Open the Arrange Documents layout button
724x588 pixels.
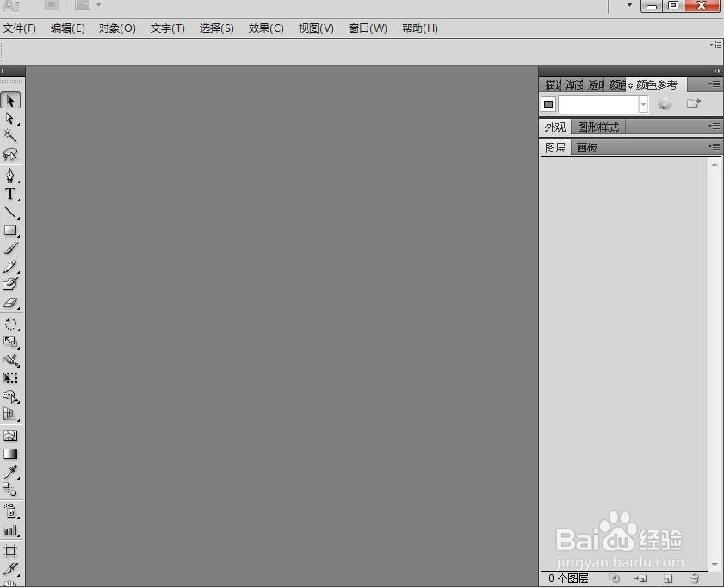point(82,5)
